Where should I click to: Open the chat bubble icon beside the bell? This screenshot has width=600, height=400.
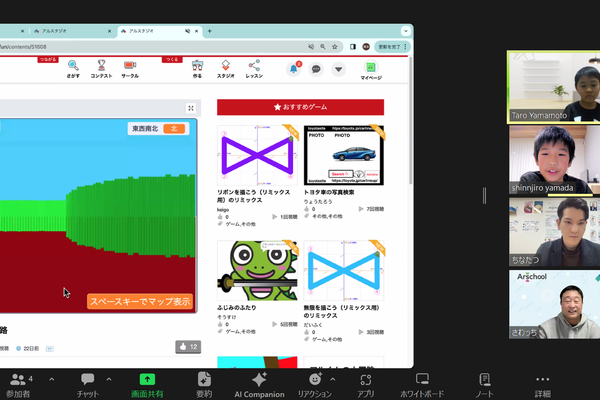click(x=316, y=69)
